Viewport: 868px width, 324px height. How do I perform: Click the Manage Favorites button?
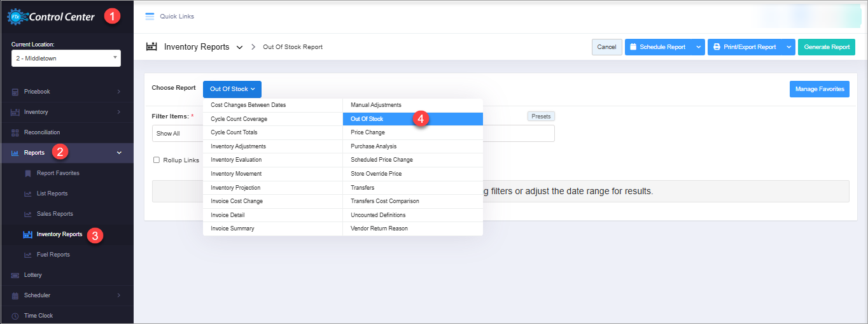[x=819, y=89]
